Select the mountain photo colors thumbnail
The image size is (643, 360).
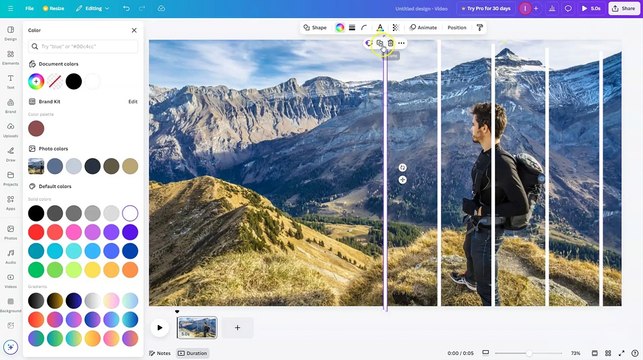[x=36, y=166]
